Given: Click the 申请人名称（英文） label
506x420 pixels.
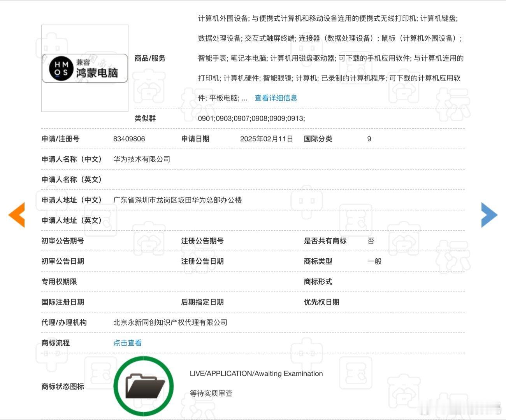Looking at the screenshot, I should [72, 180].
